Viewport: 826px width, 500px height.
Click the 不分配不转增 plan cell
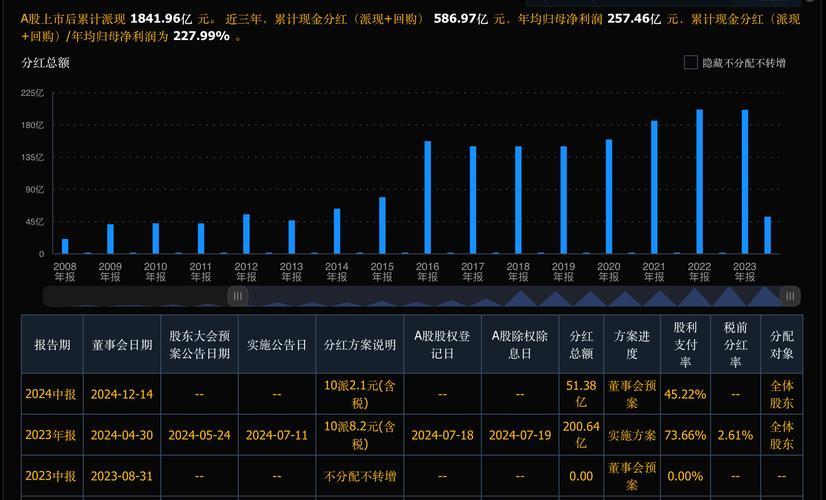[x=360, y=476]
